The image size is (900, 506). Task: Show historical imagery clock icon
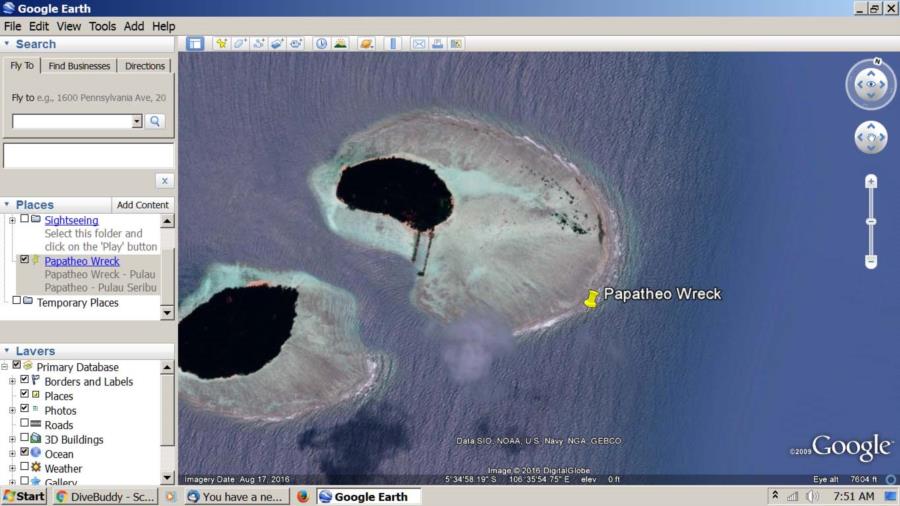point(321,44)
